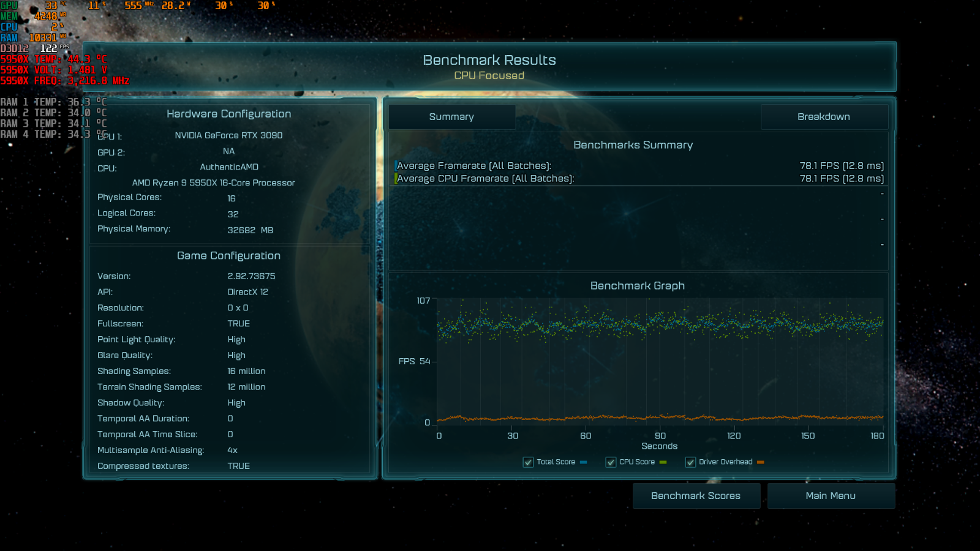
Task: Click the Shading Samples value 16 million
Action: tap(246, 371)
